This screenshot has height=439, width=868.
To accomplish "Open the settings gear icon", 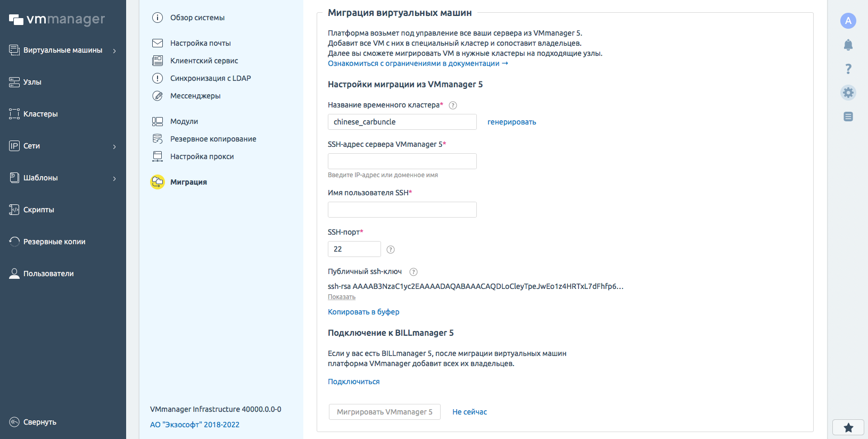I will click(848, 93).
